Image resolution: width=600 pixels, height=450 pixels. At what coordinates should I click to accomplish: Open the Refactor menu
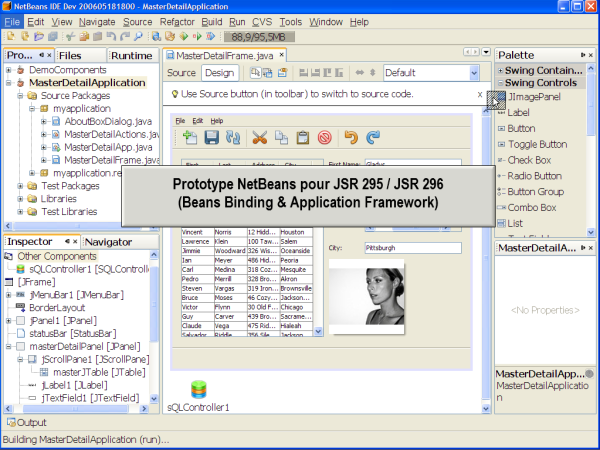178,21
